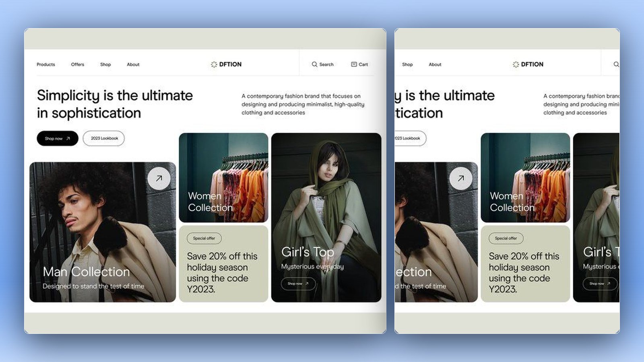Click the Special offer tag in left mockup
Viewport: 644px width, 362px height.
(204, 238)
